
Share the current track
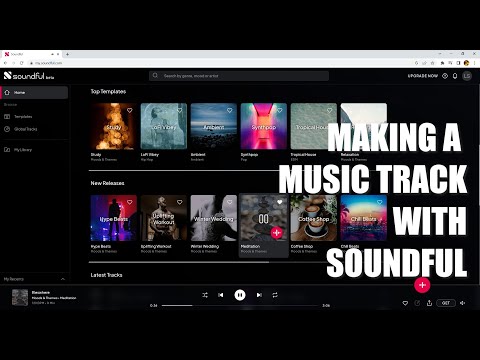point(429,303)
